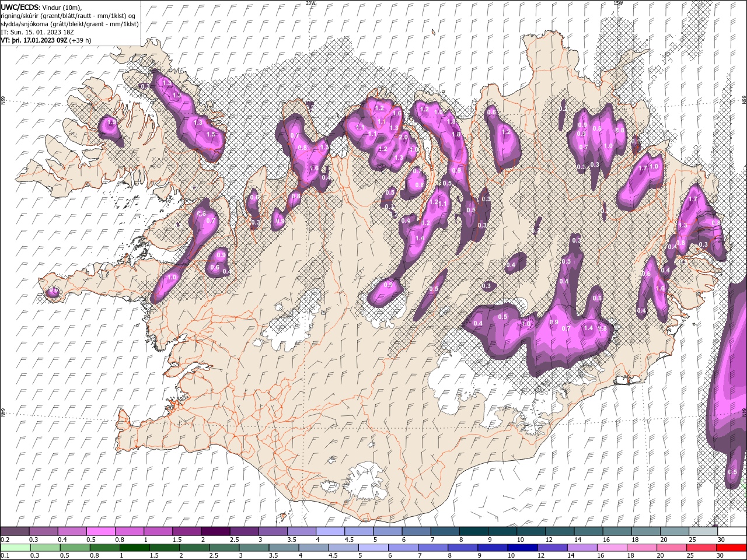Pick lower legend pink swatch 16 to 18
The height and width of the screenshot is (560, 747).
[x=612, y=548]
